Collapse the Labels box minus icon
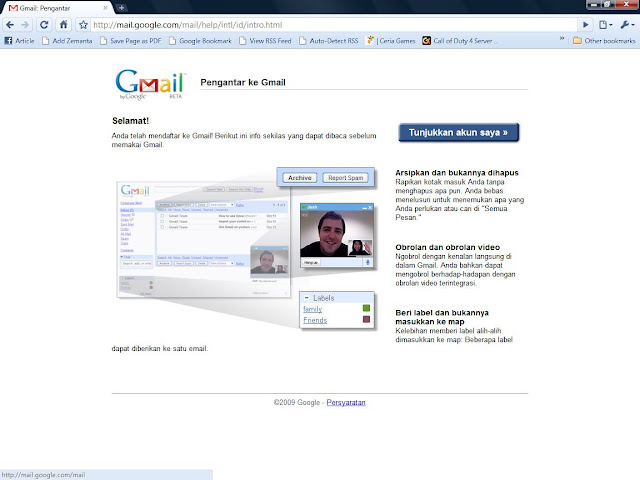640x480 pixels. (307, 298)
